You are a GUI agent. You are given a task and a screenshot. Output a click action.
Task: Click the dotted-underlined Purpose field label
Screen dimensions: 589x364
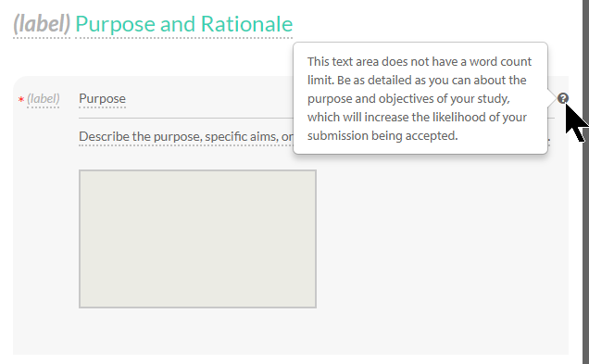pyautogui.click(x=102, y=99)
